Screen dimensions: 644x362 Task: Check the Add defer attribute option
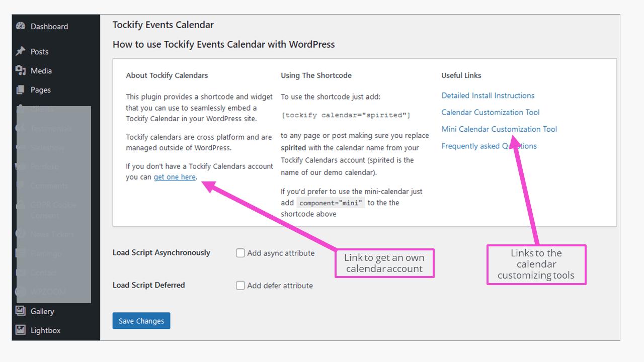click(x=240, y=285)
